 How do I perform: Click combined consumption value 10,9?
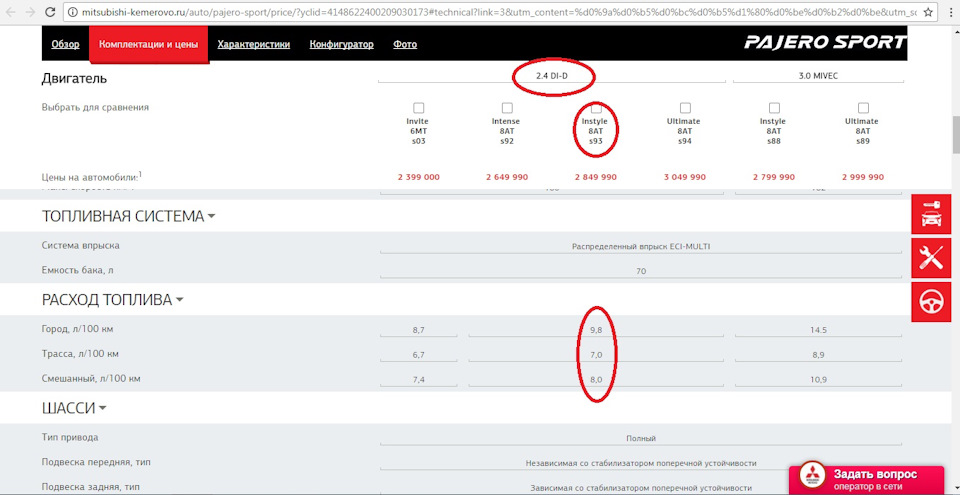pos(818,380)
